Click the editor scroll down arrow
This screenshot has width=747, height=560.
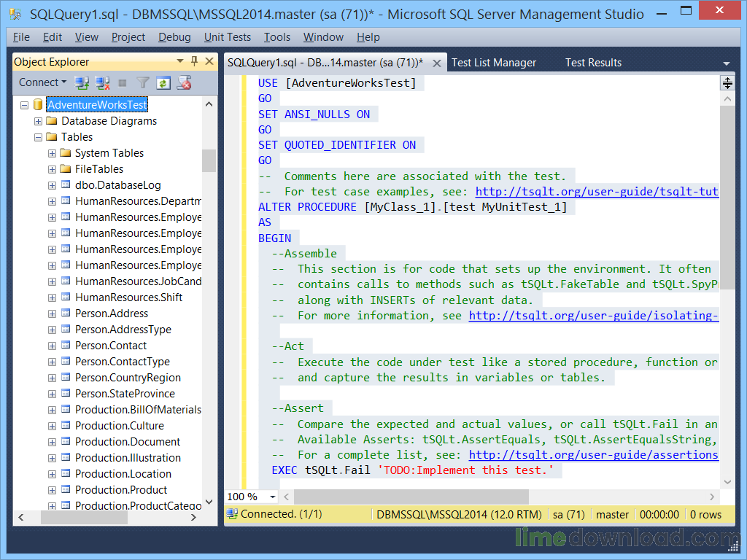[x=727, y=482]
